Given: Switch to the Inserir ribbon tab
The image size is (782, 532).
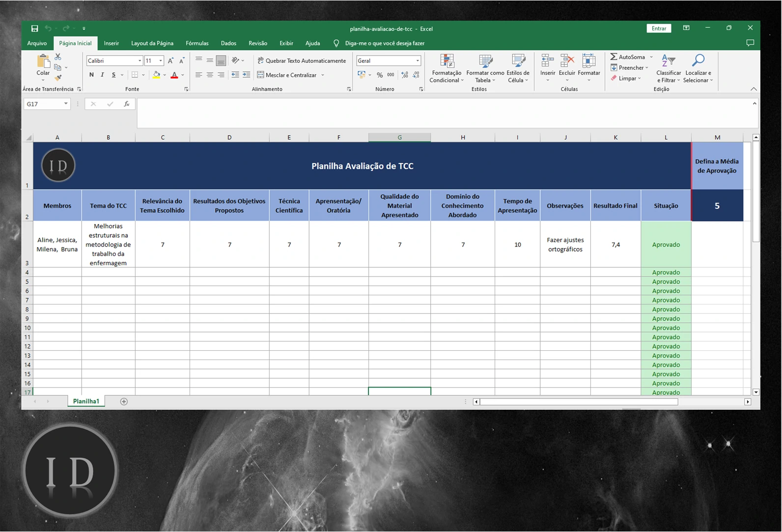Looking at the screenshot, I should point(111,43).
